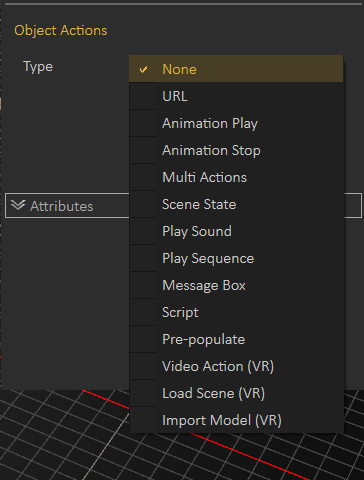Click the checkmark next to None
The width and height of the screenshot is (364, 480).
tap(143, 69)
